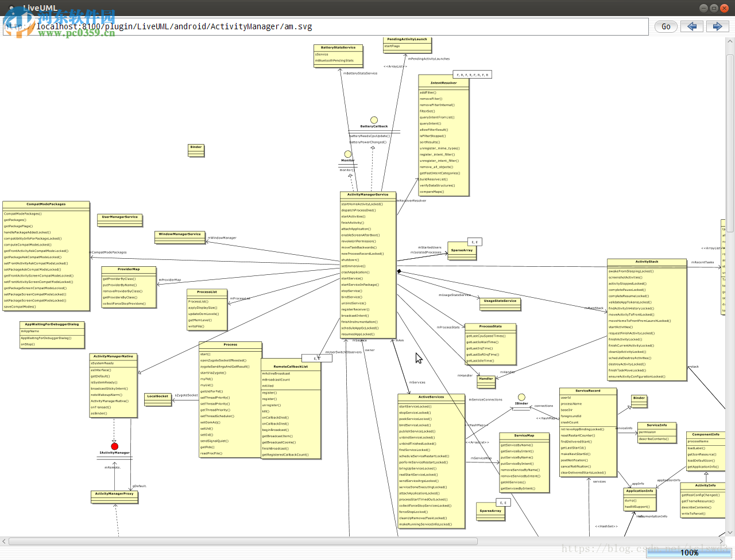Viewport: 735px width, 560px height.
Task: Go back with the left arrow button
Action: pyautogui.click(x=692, y=26)
